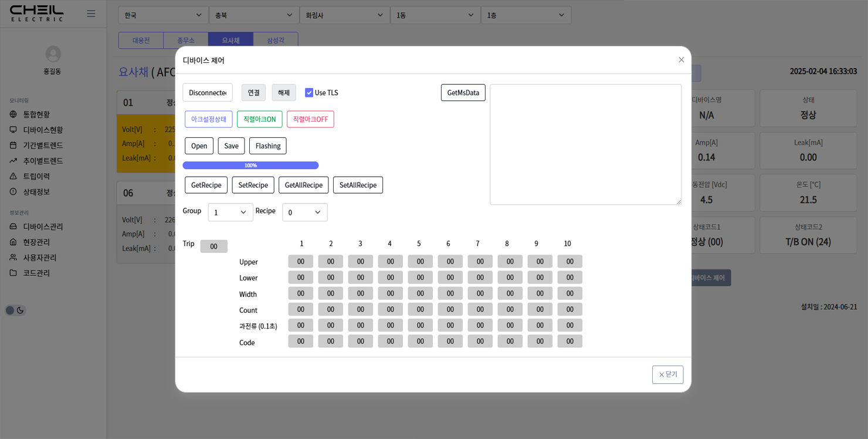This screenshot has height=439, width=868.
Task: Toggle dark mode with the moon switch
Action: [x=15, y=310]
